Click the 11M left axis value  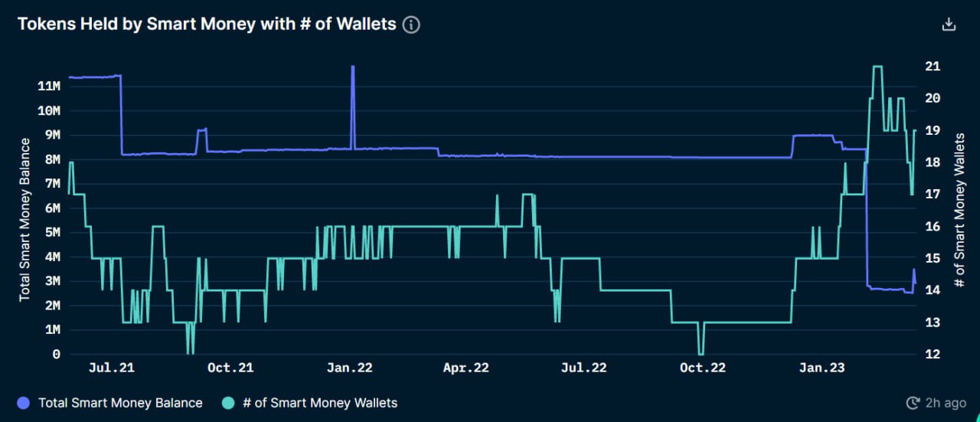tap(48, 87)
